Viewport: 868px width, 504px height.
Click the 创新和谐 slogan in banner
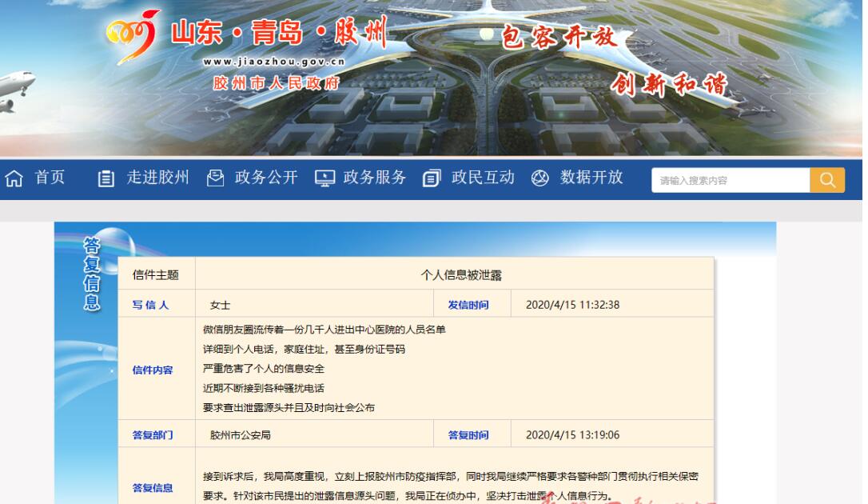click(669, 85)
